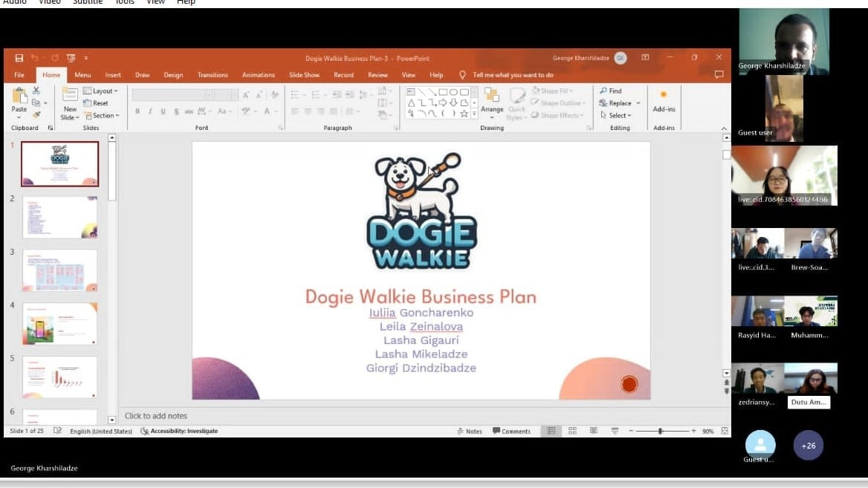Viewport: 868px width, 488px height.
Task: Click the zoom out minus icon
Action: coord(630,431)
